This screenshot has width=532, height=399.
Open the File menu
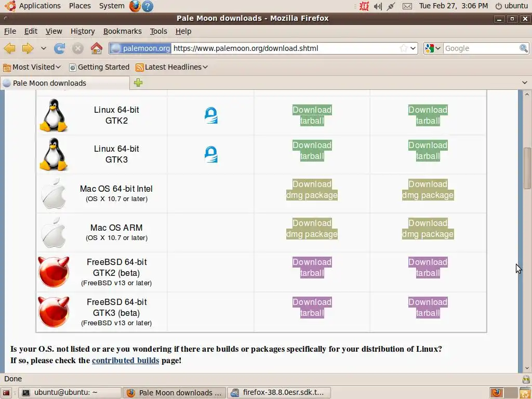pos(10,31)
